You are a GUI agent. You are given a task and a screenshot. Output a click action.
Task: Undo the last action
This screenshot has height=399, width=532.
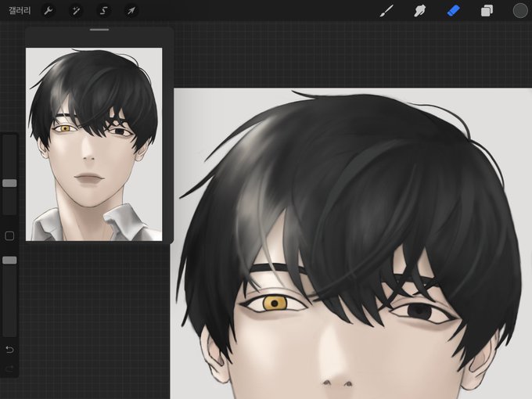pos(9,350)
